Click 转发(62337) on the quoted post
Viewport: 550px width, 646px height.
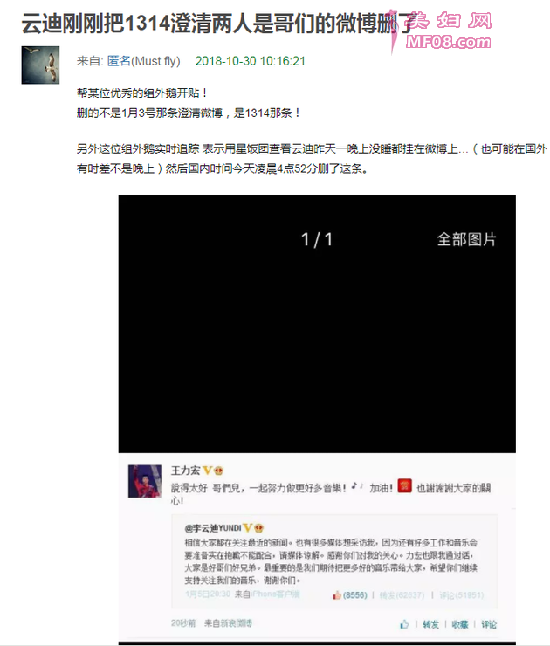pos(402,595)
